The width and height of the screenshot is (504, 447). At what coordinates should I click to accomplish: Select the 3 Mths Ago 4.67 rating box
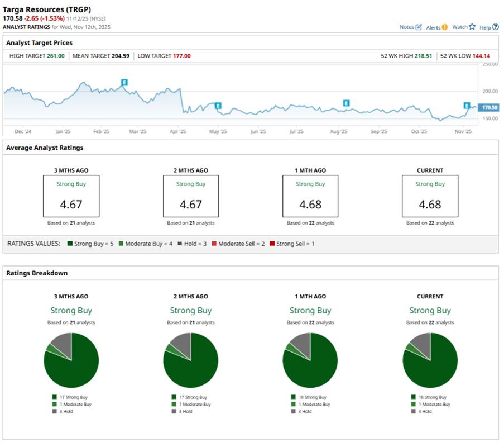click(71, 196)
